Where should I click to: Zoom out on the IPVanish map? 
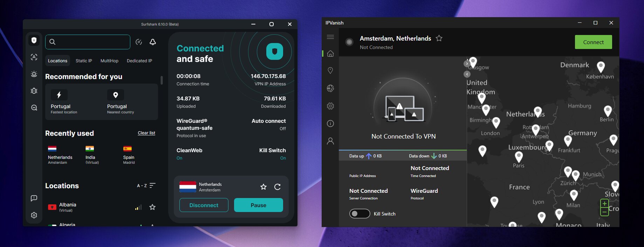604,212
